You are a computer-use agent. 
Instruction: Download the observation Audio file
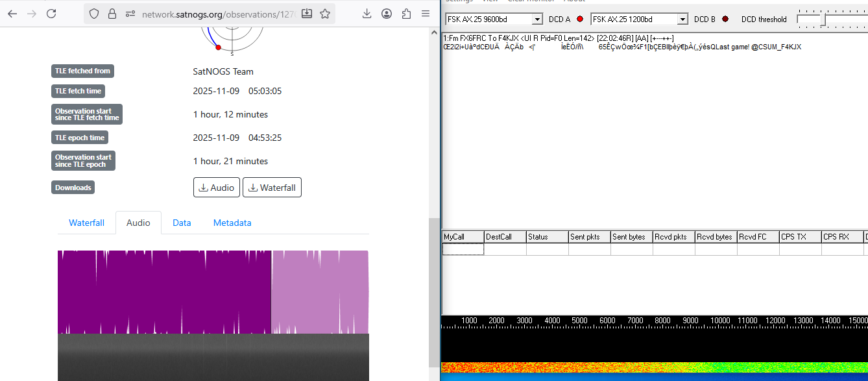coord(217,188)
